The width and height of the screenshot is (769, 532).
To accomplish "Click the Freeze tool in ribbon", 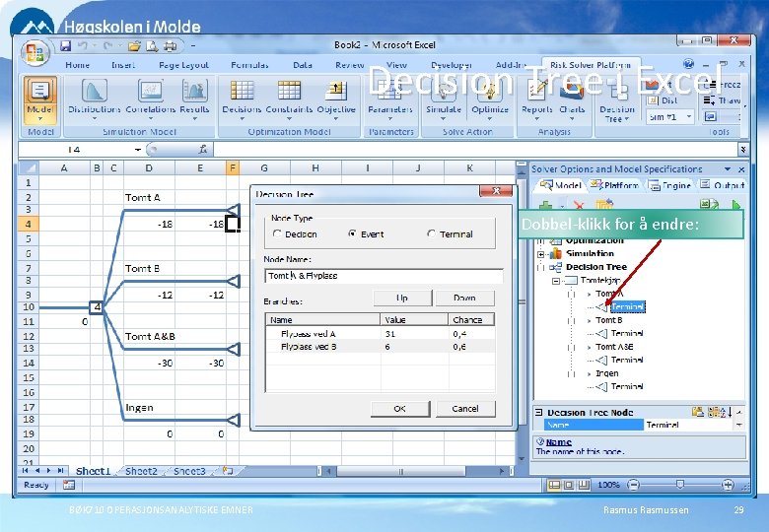I will (x=723, y=85).
